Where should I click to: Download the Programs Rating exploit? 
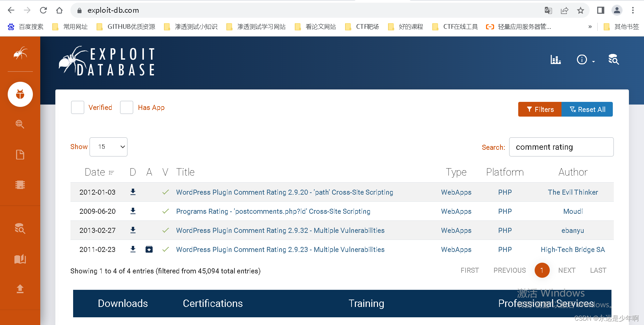point(133,211)
